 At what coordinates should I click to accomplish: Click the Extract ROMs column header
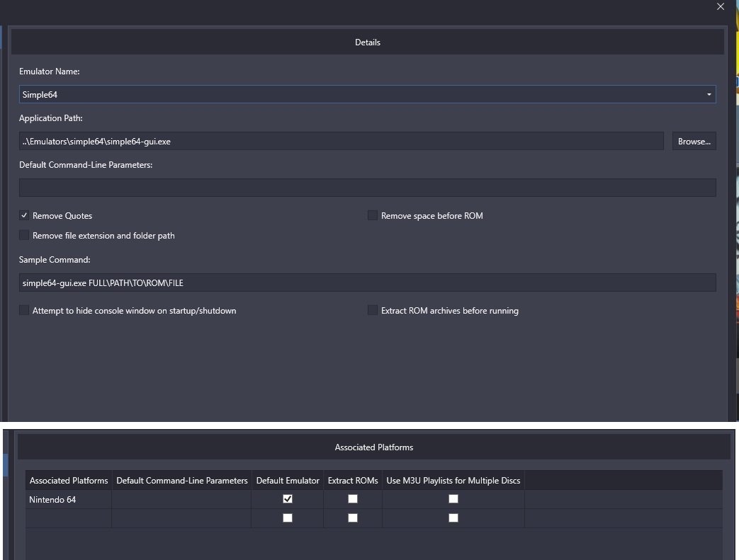pyautogui.click(x=353, y=481)
